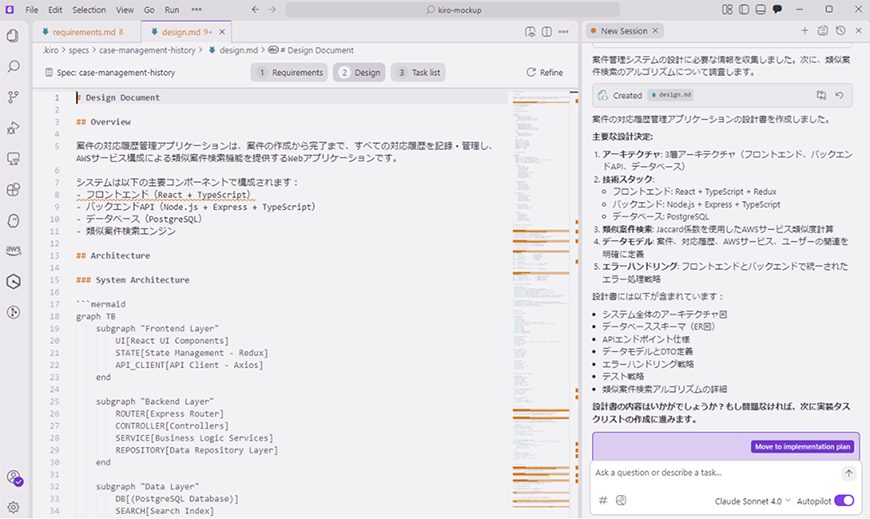
Task: Open the File menu
Action: coord(32,9)
